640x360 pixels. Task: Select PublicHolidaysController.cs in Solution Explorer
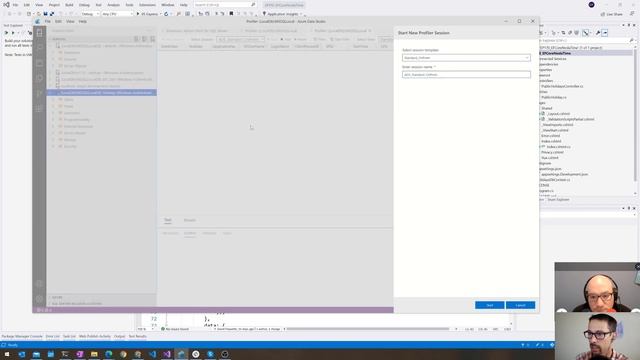562,87
